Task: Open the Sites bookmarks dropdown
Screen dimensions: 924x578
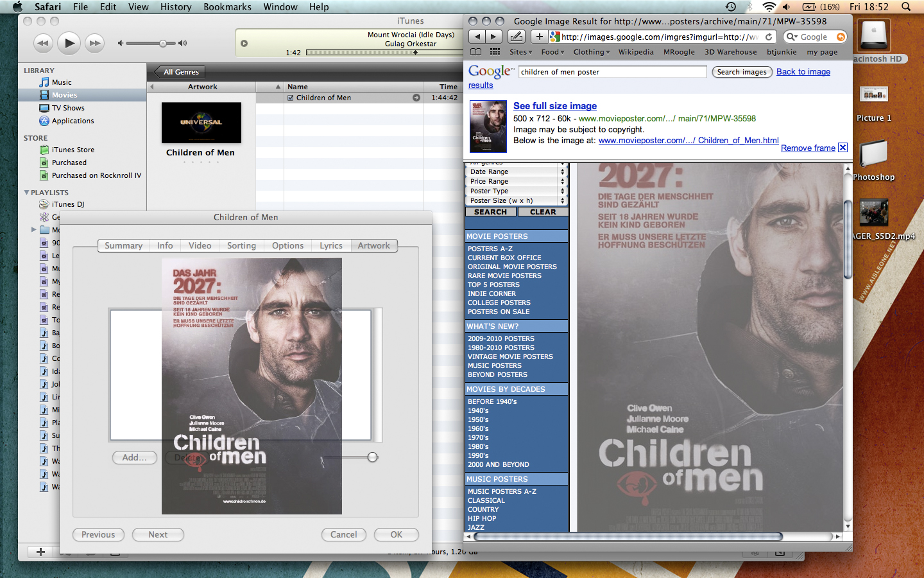Action: [x=520, y=52]
